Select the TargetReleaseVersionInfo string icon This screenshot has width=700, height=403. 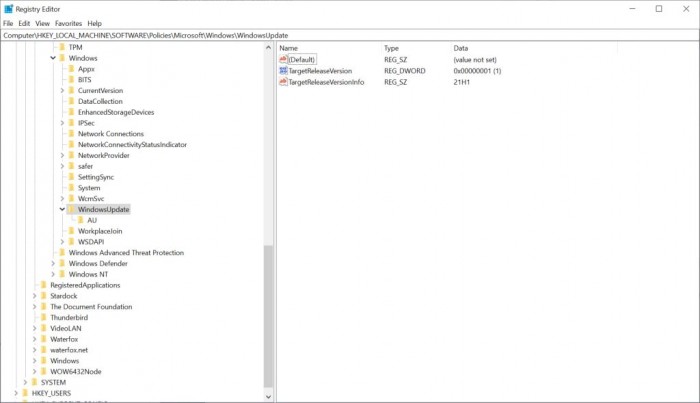pos(283,82)
